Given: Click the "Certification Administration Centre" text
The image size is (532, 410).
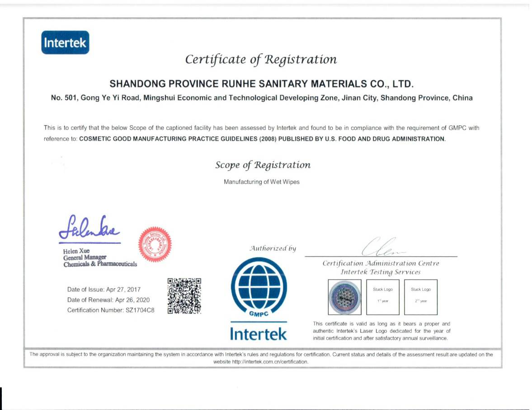Looking at the screenshot, I should click(x=381, y=263).
